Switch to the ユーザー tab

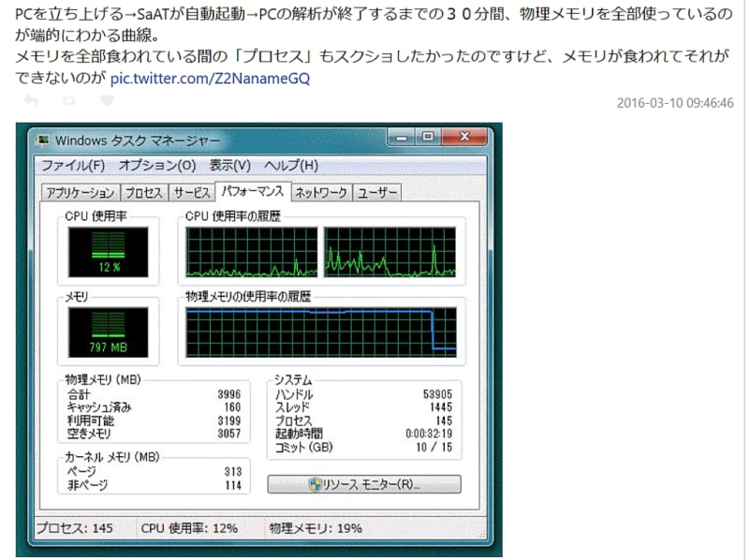(x=377, y=193)
